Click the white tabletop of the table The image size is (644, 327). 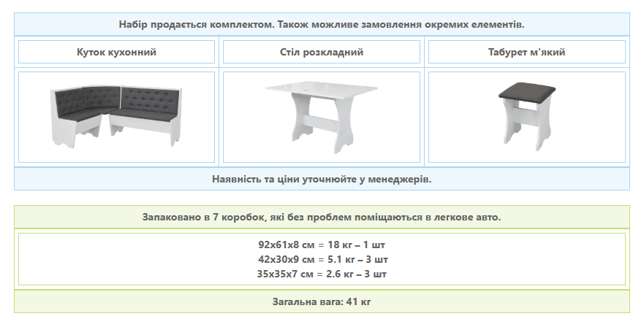coord(320,91)
